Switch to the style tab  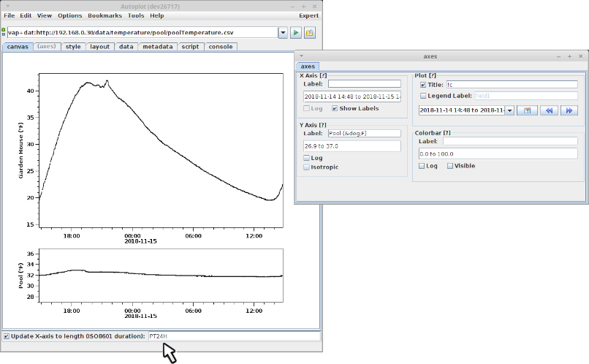[x=73, y=47]
